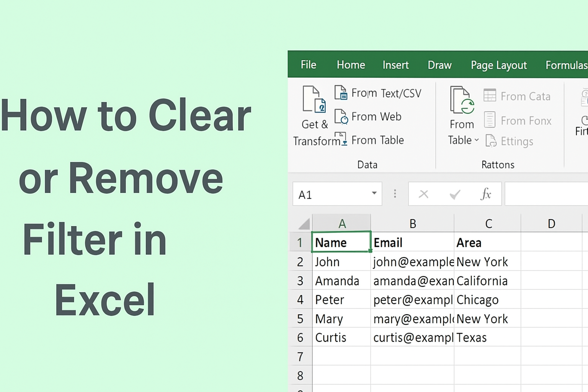588x392 pixels.
Task: Select the cell containing Curtis
Action: point(340,337)
